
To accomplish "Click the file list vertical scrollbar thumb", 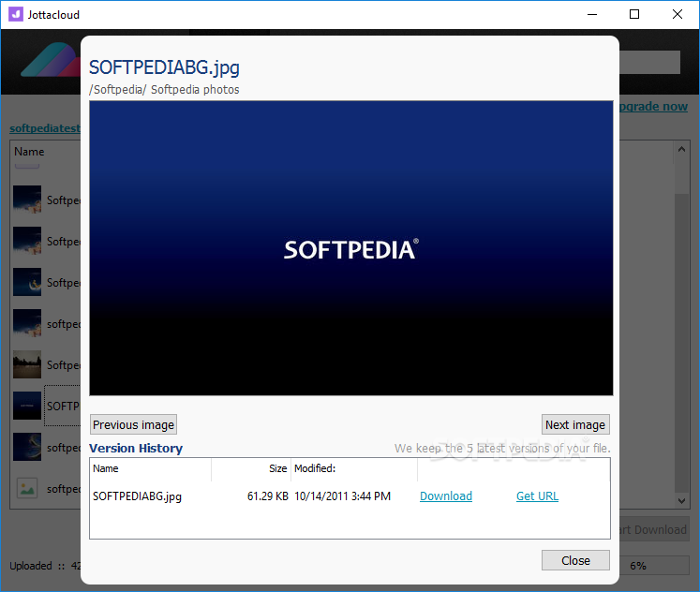I will [681, 343].
